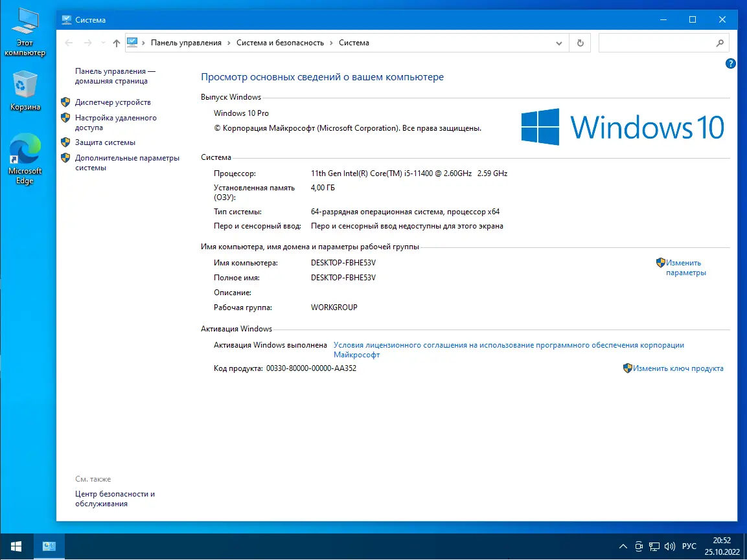Click the search magnifier icon
747x560 pixels.
click(x=720, y=43)
